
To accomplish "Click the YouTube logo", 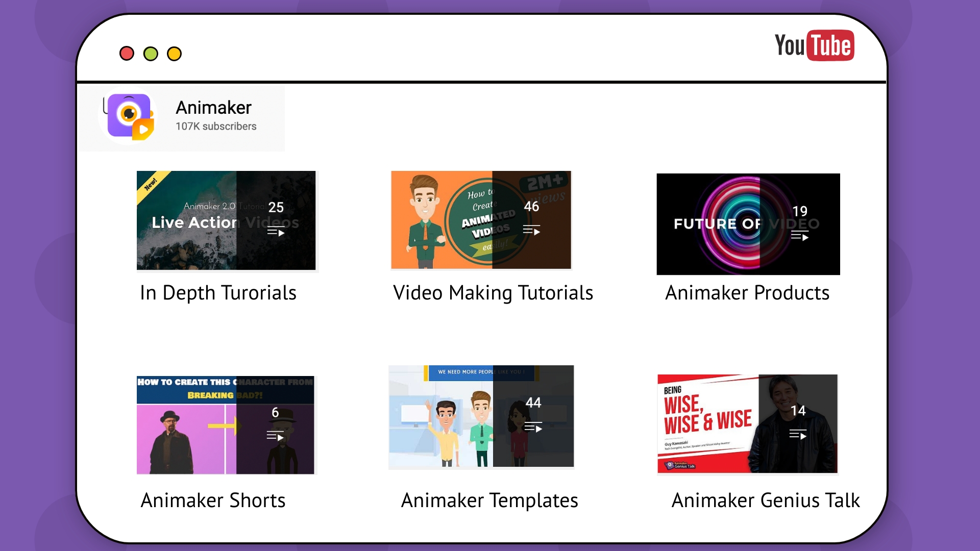I will pos(814,45).
